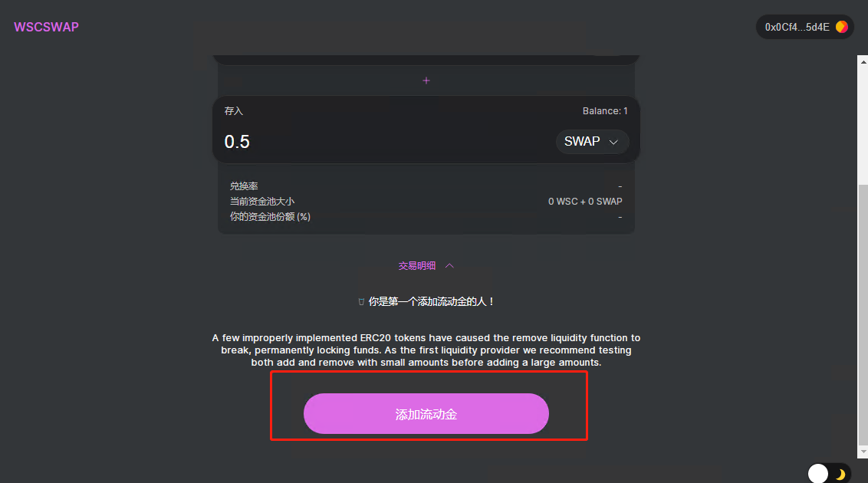Click the chevron arrow in SWAP selector
Image resolution: width=868 pixels, height=483 pixels.
pos(613,142)
